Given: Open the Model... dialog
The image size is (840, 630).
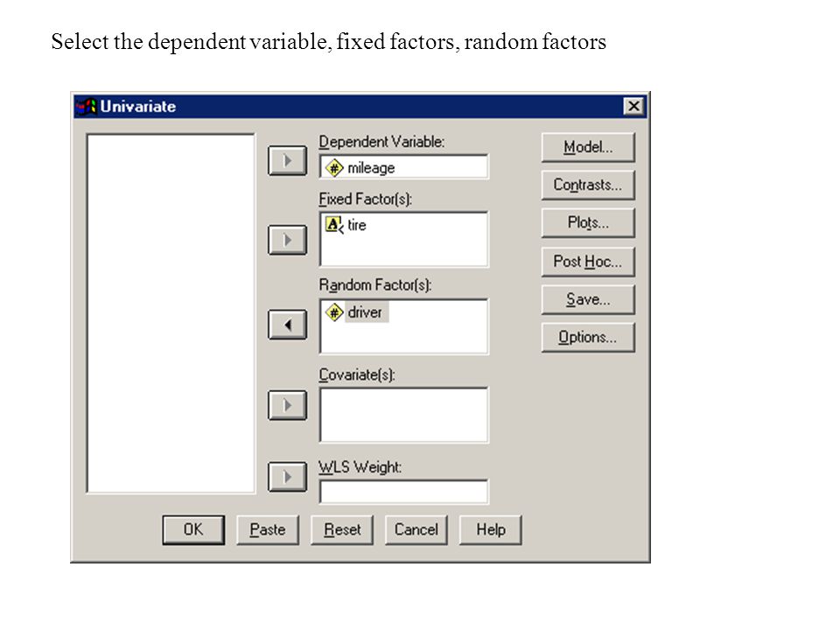Looking at the screenshot, I should pos(588,147).
